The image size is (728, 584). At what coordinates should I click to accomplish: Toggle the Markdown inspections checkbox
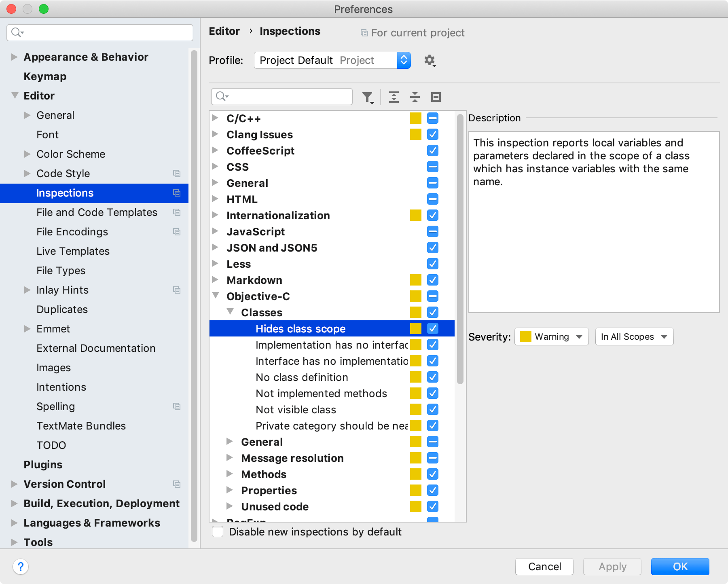coord(433,280)
